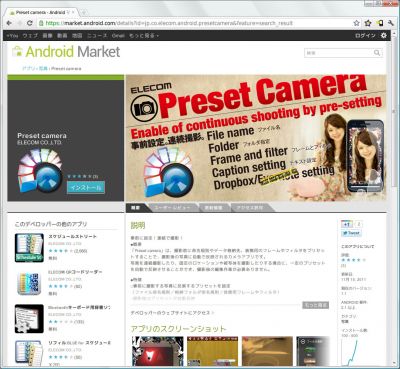The width and height of the screenshot is (400, 369).
Task: Focus the Android Market search field
Action: pos(339,53)
